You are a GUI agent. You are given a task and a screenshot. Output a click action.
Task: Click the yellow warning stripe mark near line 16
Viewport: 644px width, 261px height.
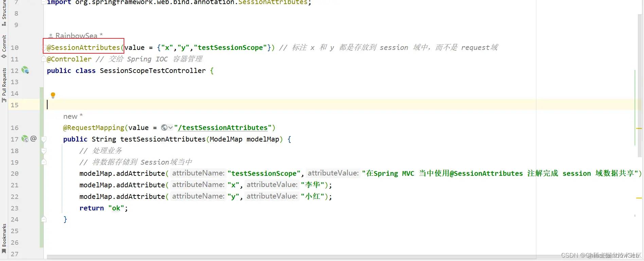coord(639,129)
